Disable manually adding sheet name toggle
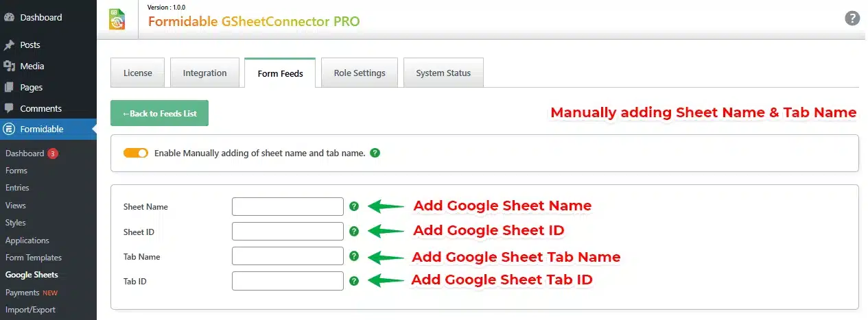The width and height of the screenshot is (868, 320). pos(136,153)
